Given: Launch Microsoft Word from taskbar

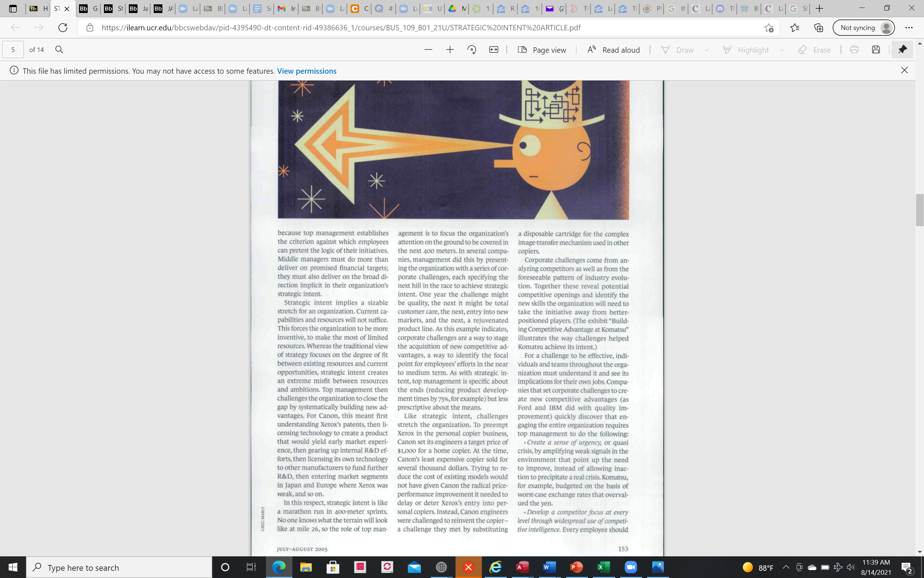Looking at the screenshot, I should [x=549, y=567].
